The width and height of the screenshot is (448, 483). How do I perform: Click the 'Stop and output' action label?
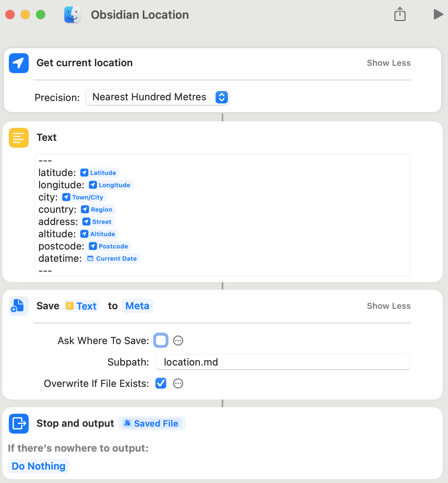point(75,423)
